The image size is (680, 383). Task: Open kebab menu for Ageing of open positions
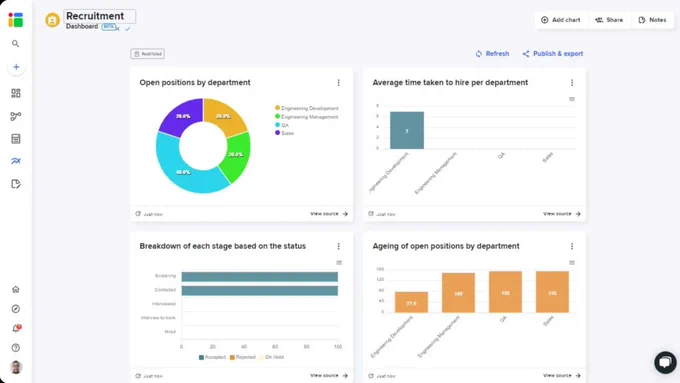tap(572, 246)
